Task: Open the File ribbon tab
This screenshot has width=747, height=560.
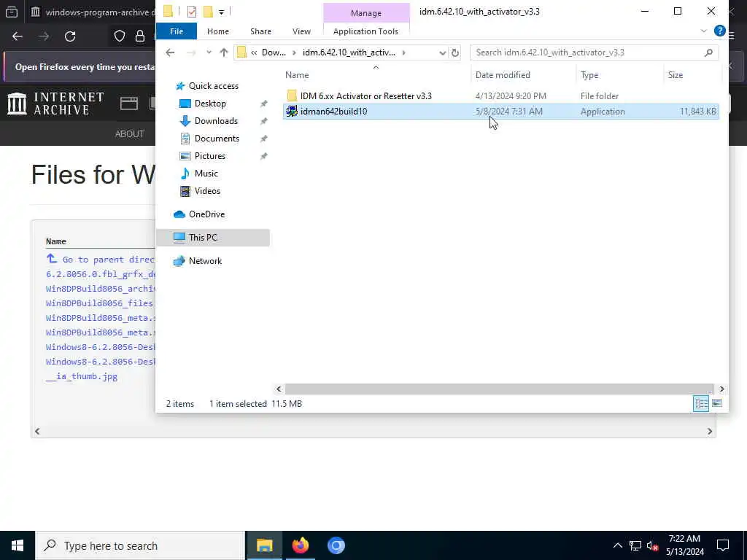Action: coord(177,31)
